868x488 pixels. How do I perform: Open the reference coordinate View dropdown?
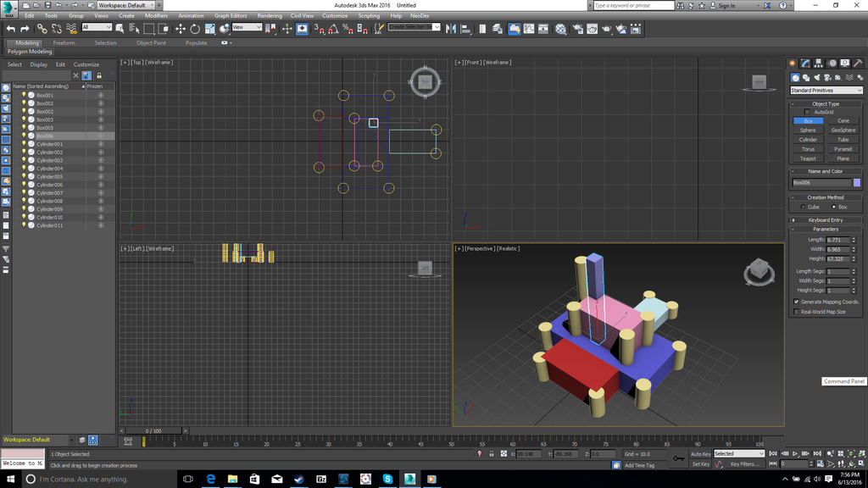pos(247,27)
